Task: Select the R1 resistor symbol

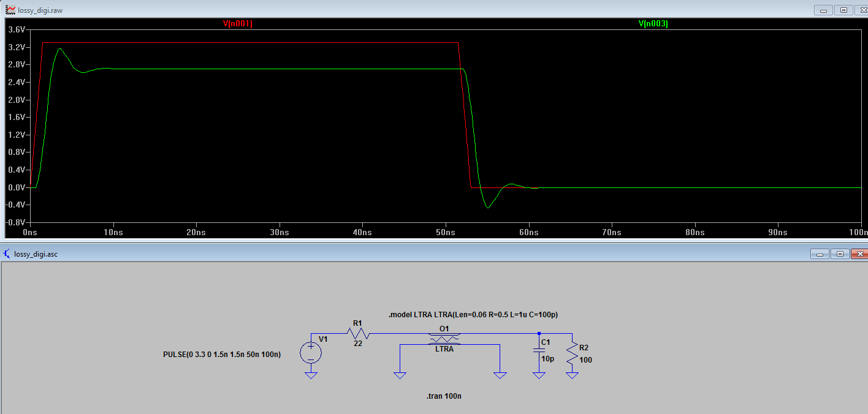Action: point(358,333)
